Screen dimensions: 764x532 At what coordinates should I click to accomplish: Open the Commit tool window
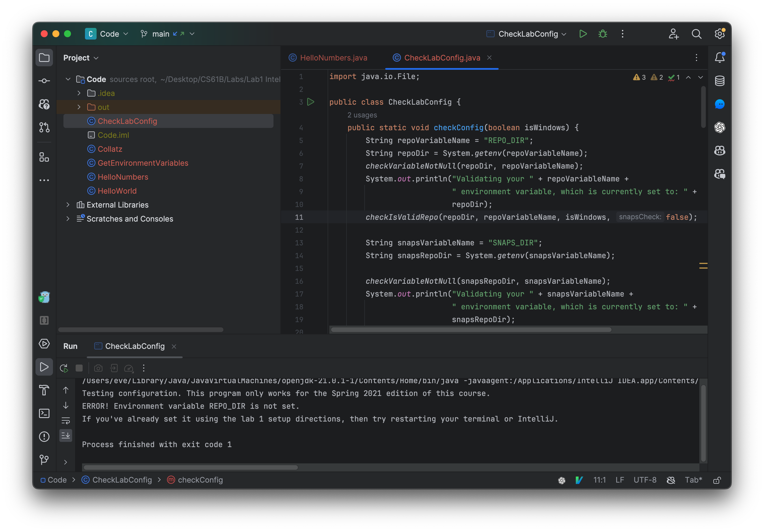click(44, 81)
